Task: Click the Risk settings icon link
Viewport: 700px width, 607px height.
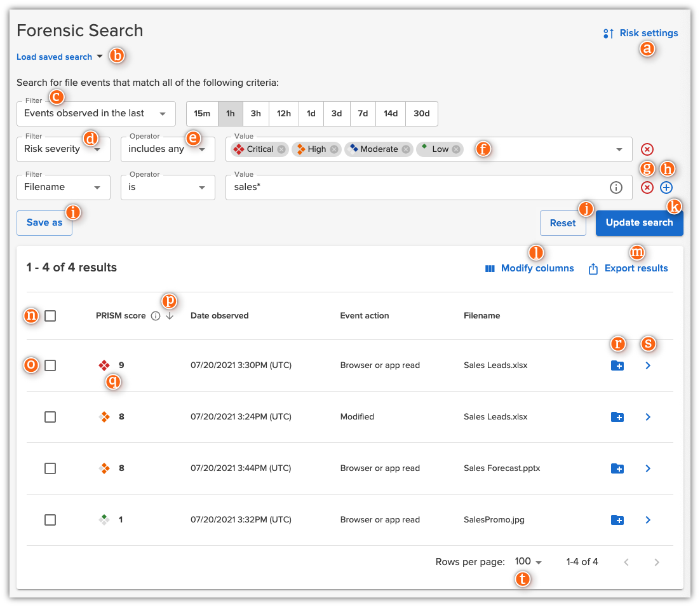Action: click(640, 33)
